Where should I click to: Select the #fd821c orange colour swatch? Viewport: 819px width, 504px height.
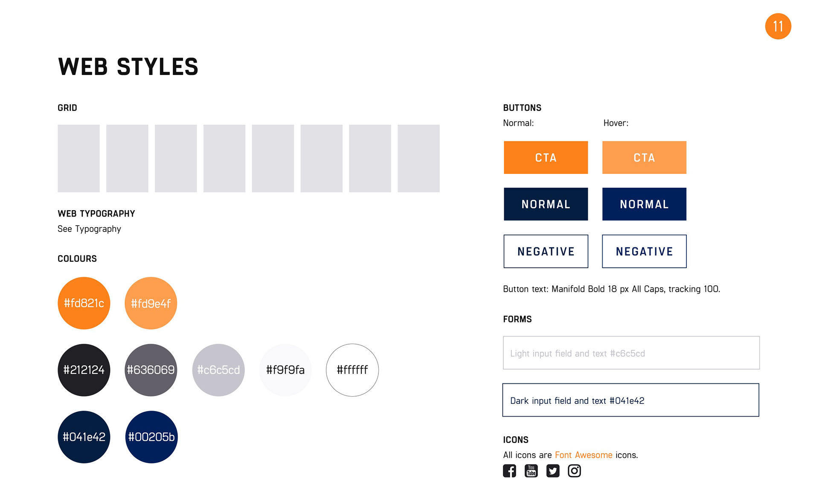coord(84,303)
